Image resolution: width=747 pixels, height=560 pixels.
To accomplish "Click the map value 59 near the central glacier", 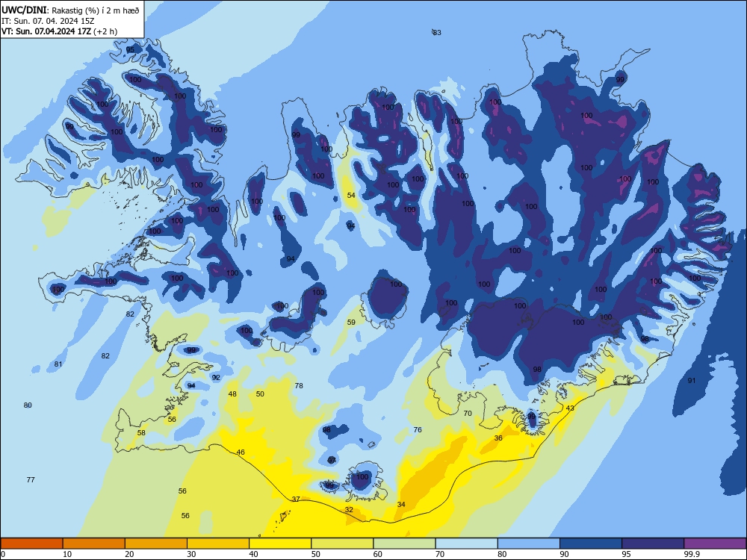I will point(351,322).
